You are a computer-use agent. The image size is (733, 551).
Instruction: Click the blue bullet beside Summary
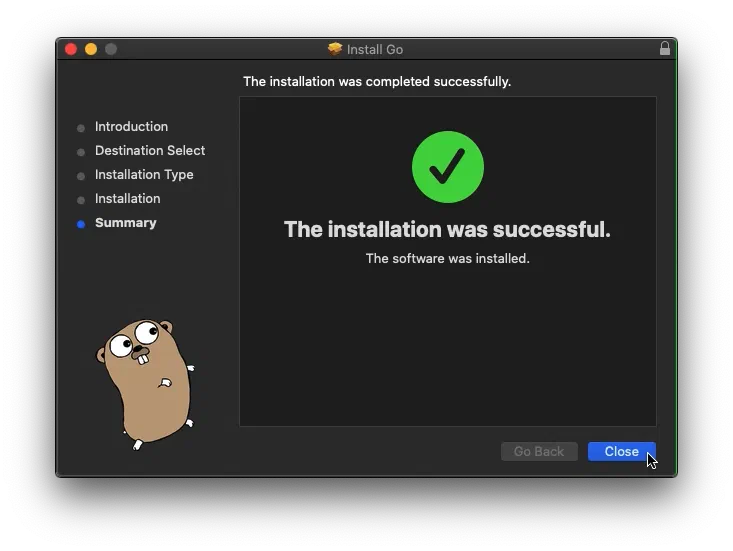click(x=81, y=224)
